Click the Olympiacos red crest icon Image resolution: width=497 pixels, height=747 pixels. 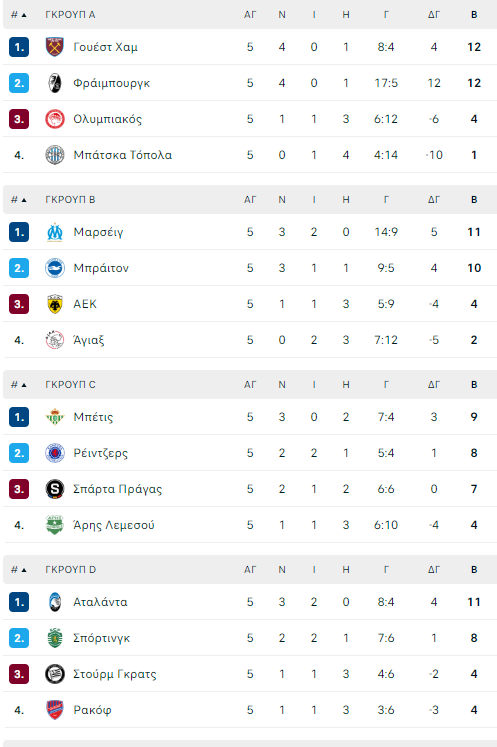pos(55,119)
